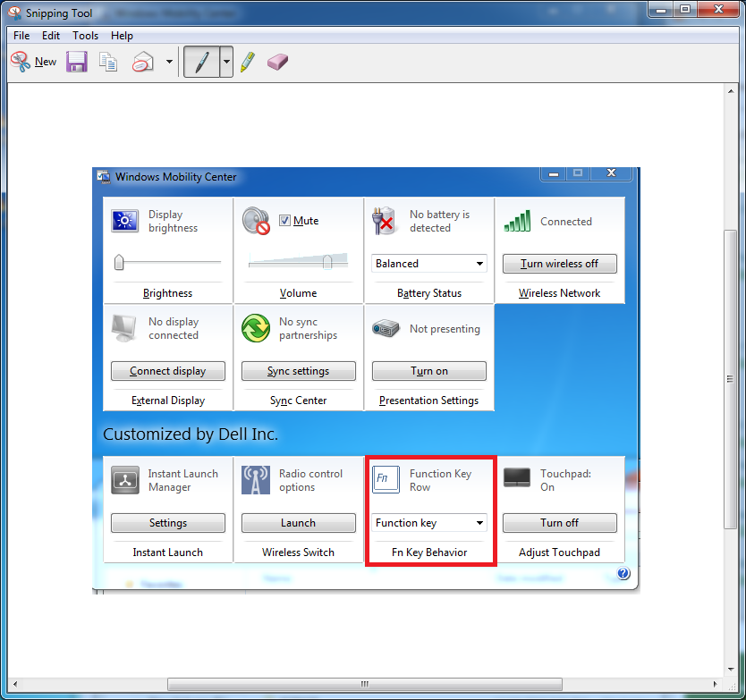Click Sync settings button
Screen dimensions: 746x700
click(x=298, y=371)
